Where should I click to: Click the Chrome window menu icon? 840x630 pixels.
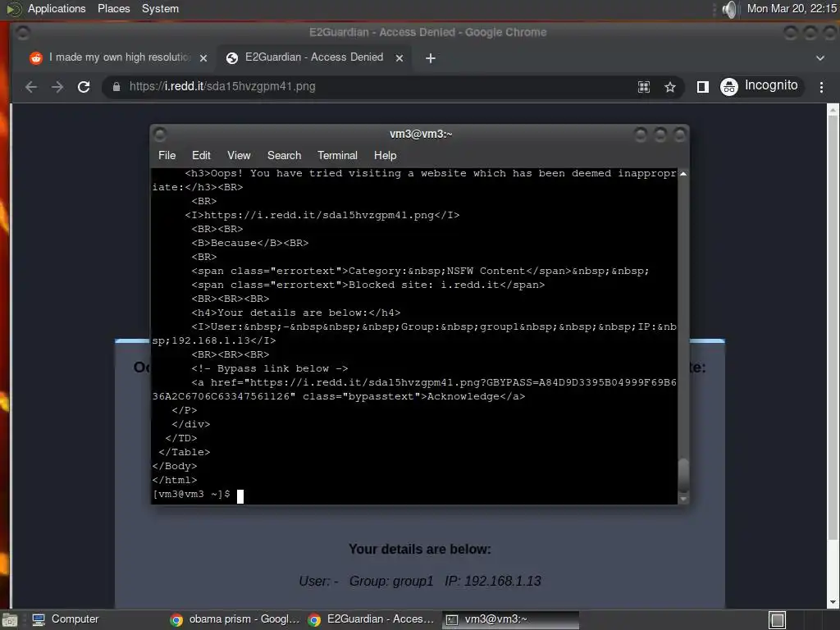[22, 33]
